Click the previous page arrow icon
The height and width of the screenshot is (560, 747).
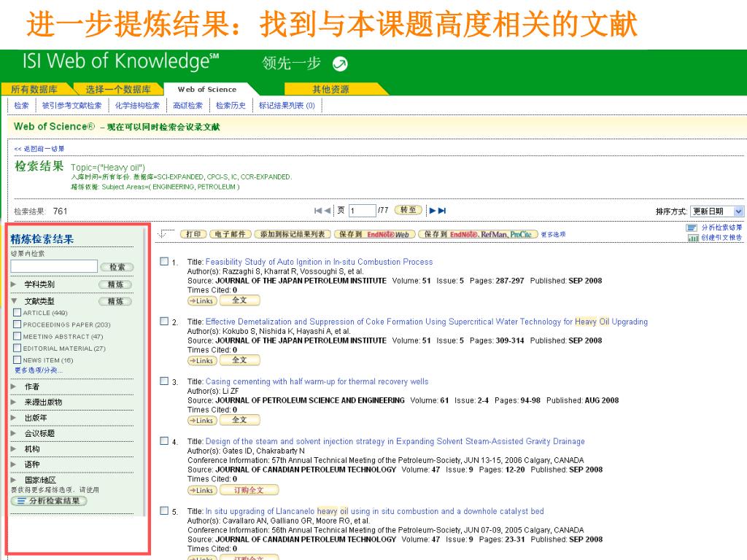tap(327, 211)
